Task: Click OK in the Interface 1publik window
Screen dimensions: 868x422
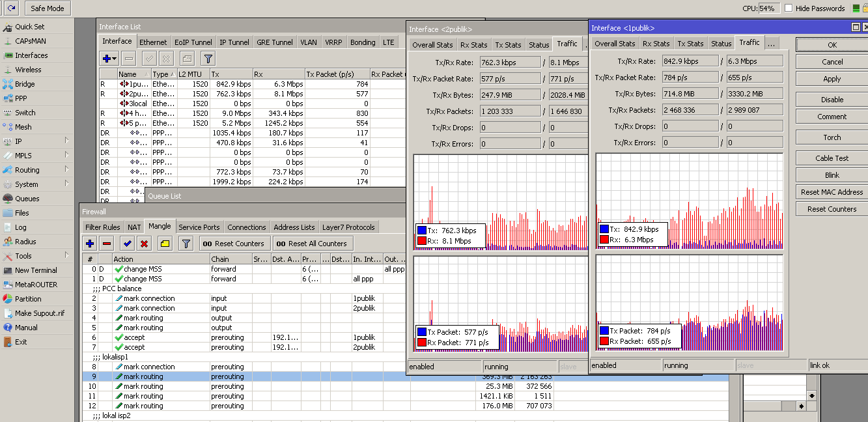Action: point(832,45)
